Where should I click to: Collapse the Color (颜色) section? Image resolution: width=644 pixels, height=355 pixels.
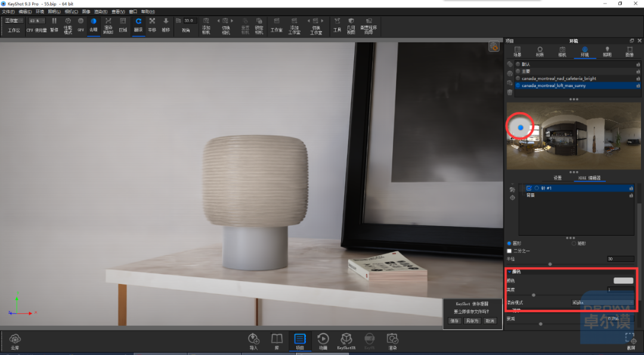[x=510, y=271]
